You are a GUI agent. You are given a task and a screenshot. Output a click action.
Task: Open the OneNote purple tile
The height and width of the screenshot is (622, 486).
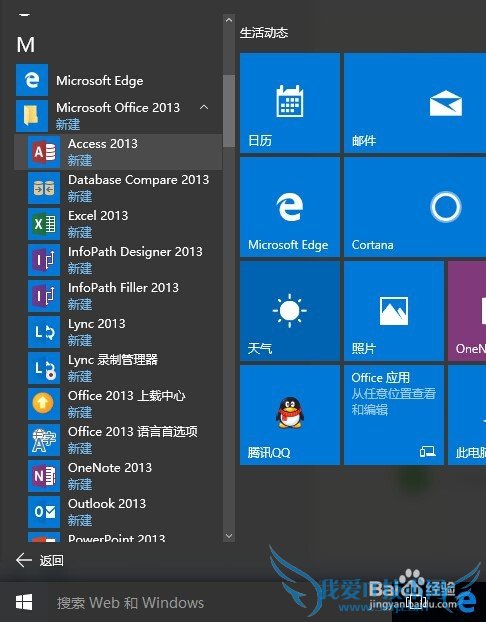pyautogui.click(x=467, y=311)
